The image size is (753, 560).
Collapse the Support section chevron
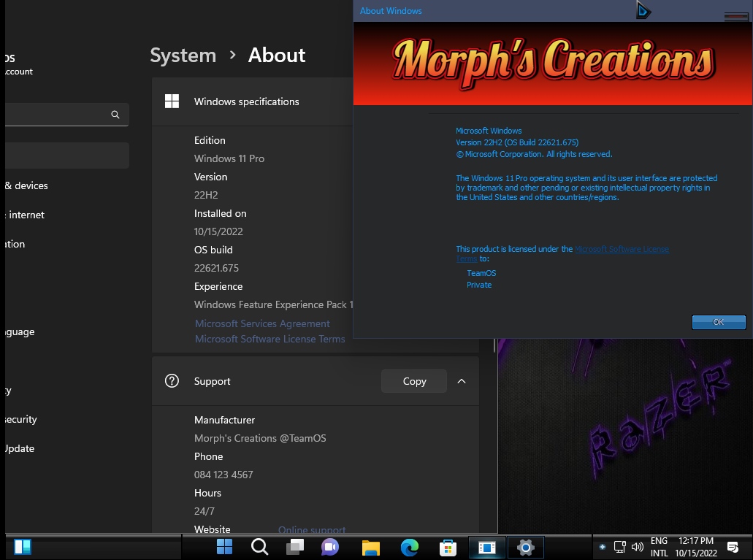pyautogui.click(x=462, y=381)
